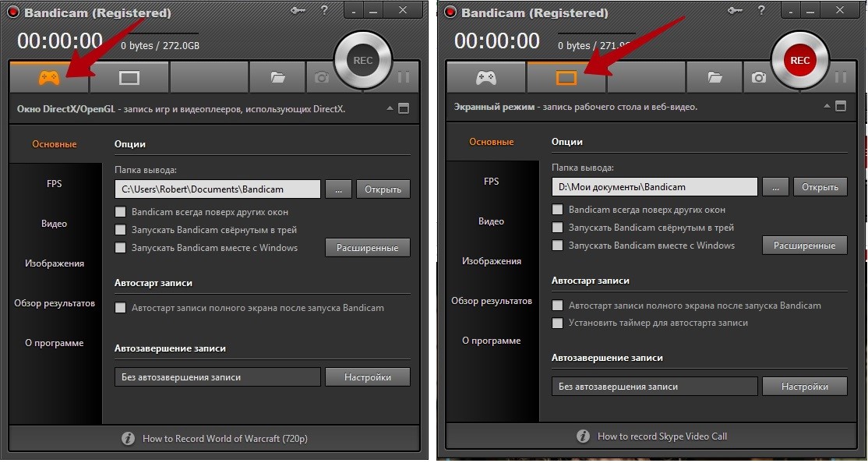Start recording with red REC button

coord(800,60)
